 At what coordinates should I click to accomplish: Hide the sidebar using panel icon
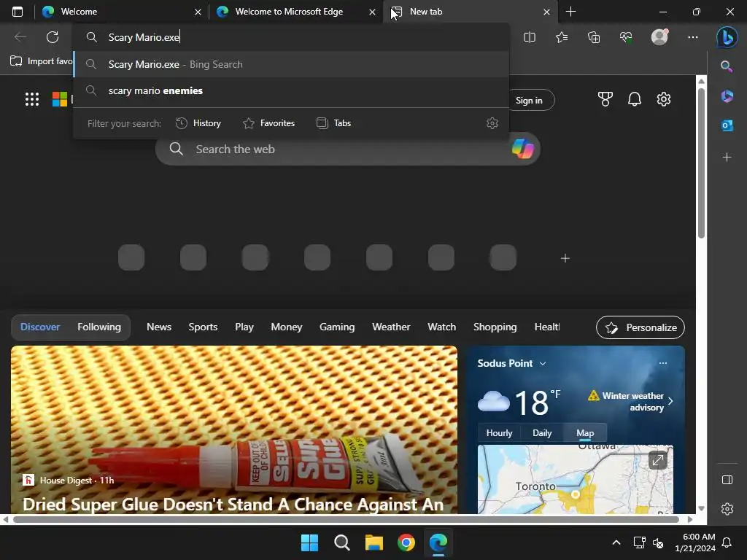click(x=727, y=480)
